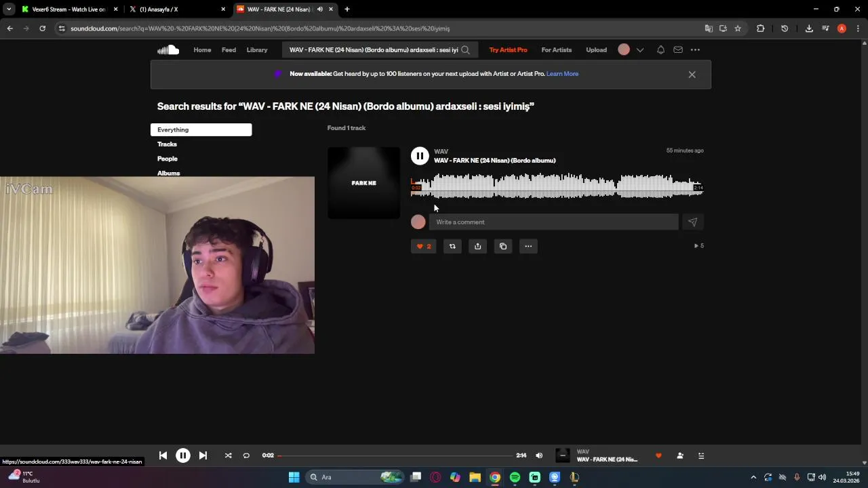This screenshot has width=868, height=488.
Task: Open the Feed page
Action: [229, 49]
